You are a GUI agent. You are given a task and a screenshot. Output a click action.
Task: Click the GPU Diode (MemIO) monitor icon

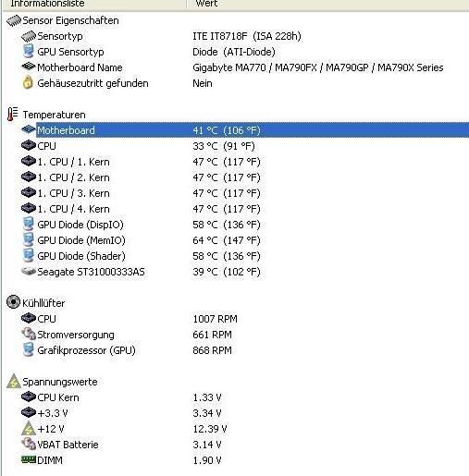(x=29, y=239)
